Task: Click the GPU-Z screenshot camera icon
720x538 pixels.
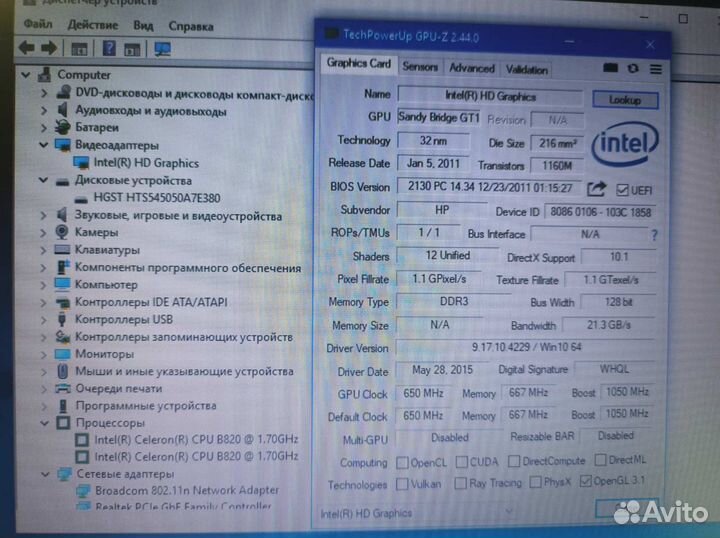Action: 611,68
